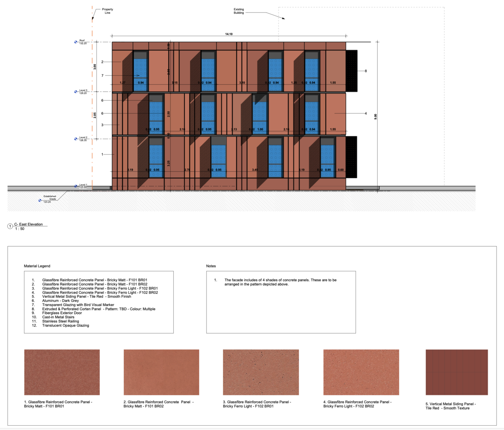Select the Bricky Matt F101 BR01 swatch
This screenshot has width=504, height=430.
[x=62, y=372]
